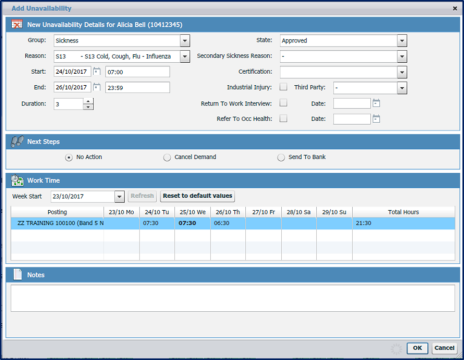Click the Total Hours column header
This screenshot has width=464, height=360.
point(404,212)
